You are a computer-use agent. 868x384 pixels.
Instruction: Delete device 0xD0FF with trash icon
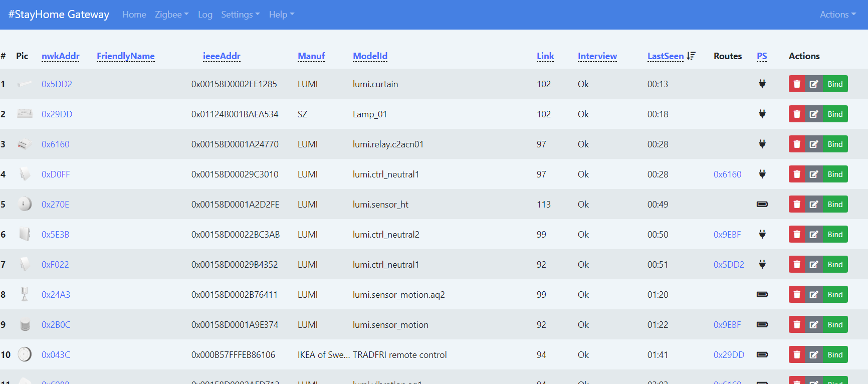coord(797,174)
